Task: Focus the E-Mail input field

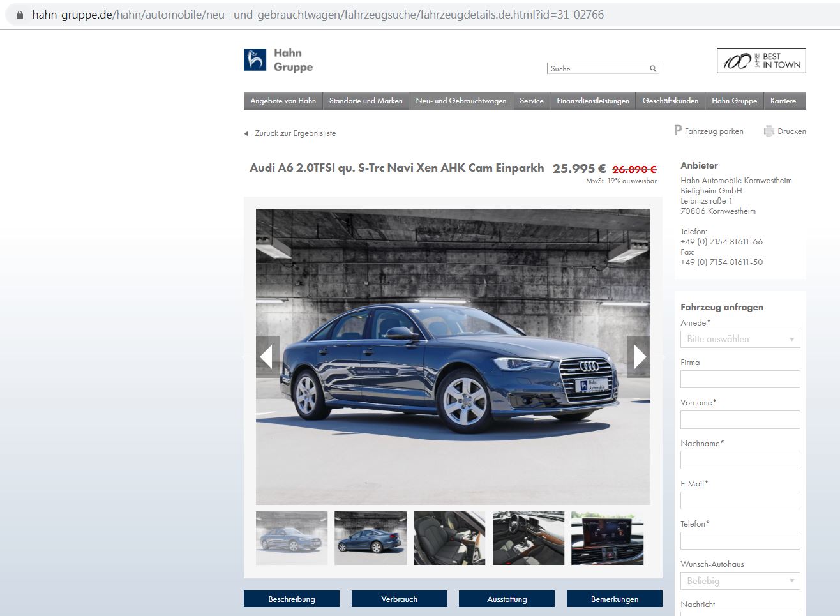Action: point(740,500)
